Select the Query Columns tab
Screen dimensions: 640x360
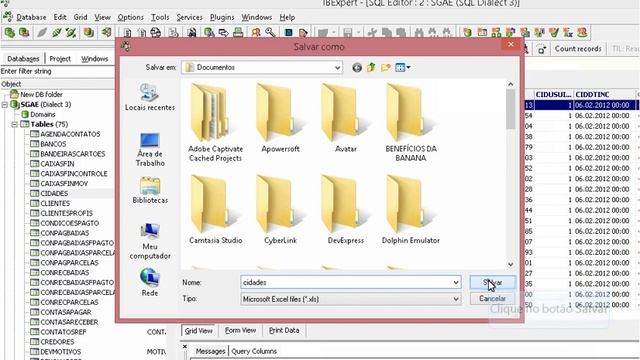pyautogui.click(x=254, y=351)
